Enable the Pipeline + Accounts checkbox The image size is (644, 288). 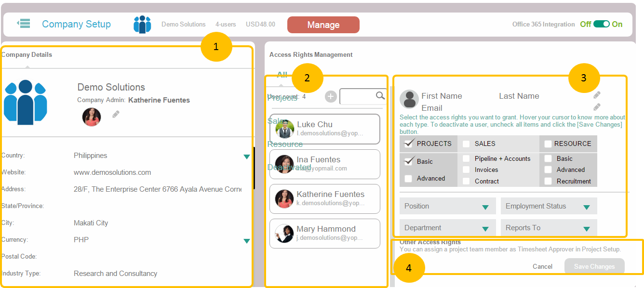coord(466,158)
